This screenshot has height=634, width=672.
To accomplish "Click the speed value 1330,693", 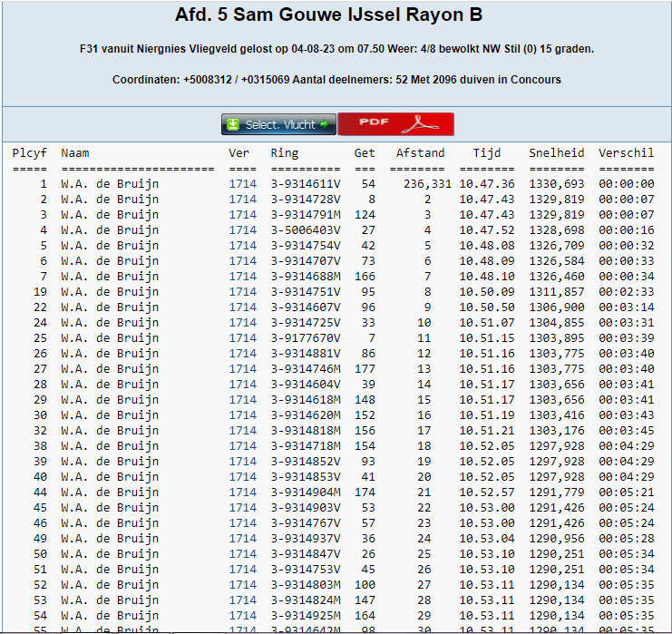I will (557, 184).
